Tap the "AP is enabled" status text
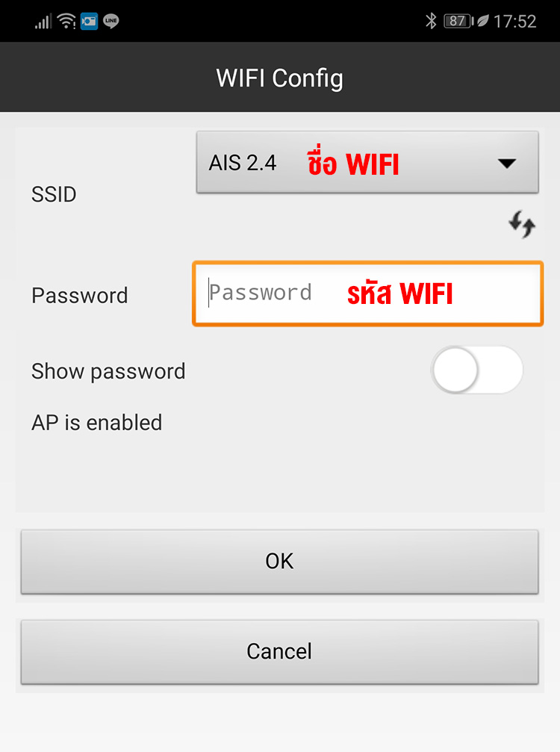 tap(96, 423)
